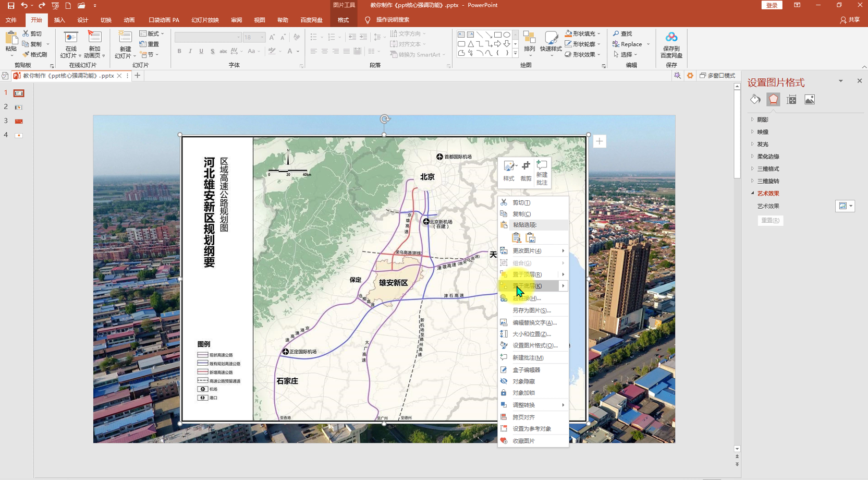Choose Save as Picture (另存为图片) menu item
This screenshot has width=868, height=480.
tap(533, 310)
